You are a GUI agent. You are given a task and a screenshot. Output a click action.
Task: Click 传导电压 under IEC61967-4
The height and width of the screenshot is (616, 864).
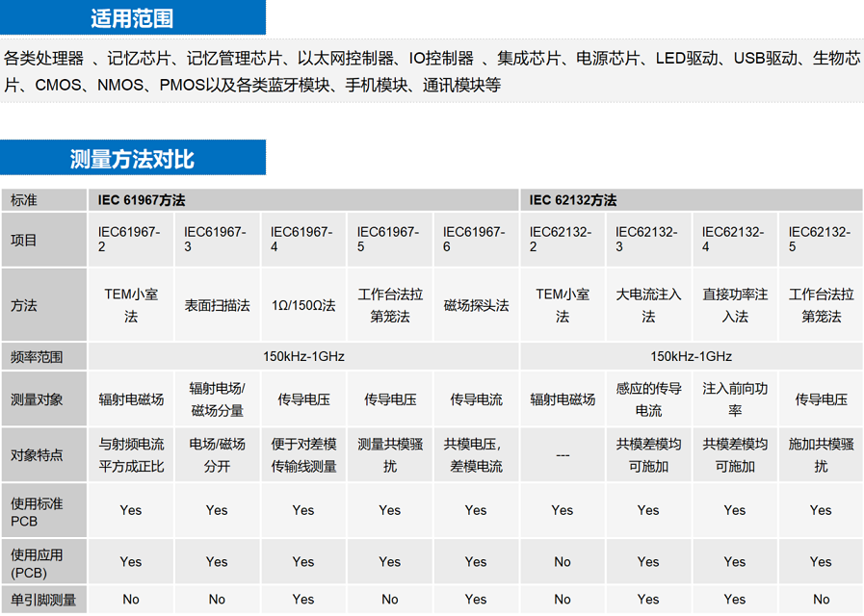pyautogui.click(x=303, y=399)
